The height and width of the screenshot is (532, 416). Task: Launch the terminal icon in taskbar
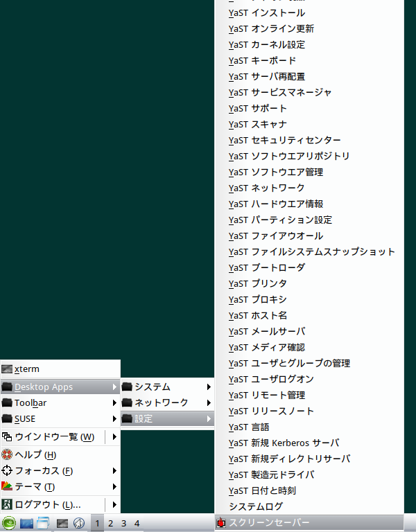(62, 524)
